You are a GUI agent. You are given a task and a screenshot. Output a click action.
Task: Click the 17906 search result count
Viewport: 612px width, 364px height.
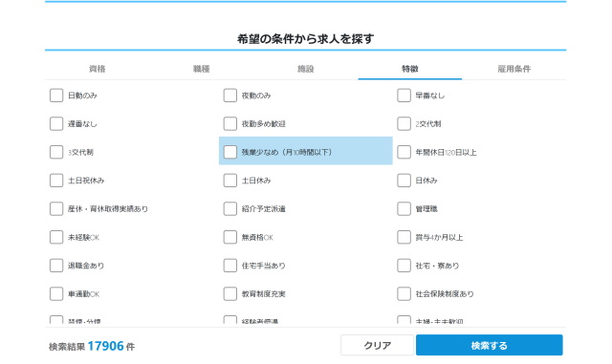point(105,346)
